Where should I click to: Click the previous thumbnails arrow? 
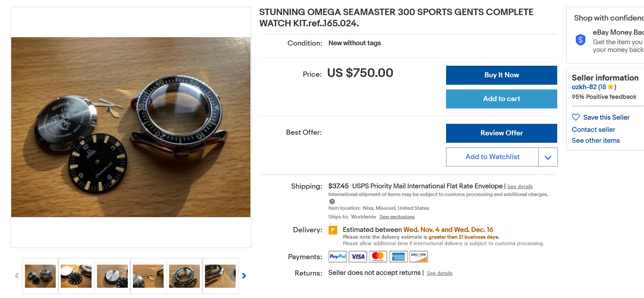tap(17, 276)
